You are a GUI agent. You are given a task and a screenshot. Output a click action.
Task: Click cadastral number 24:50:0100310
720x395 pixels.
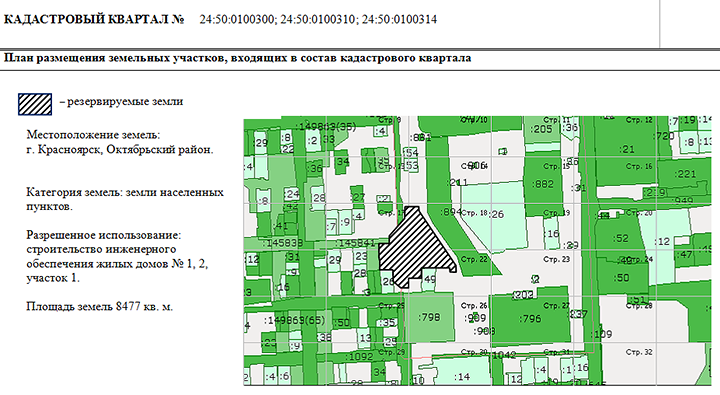tap(318, 19)
